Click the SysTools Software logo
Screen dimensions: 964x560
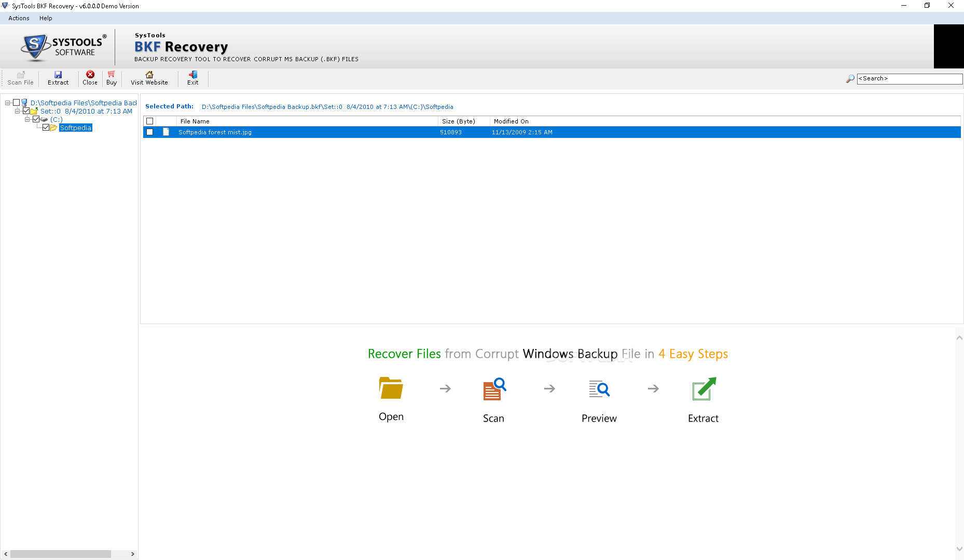click(x=63, y=47)
